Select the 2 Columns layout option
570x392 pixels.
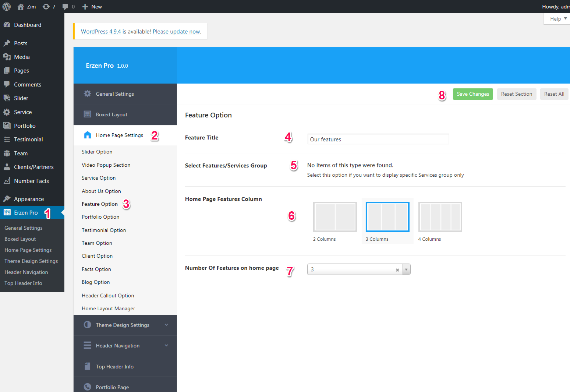tap(335, 217)
